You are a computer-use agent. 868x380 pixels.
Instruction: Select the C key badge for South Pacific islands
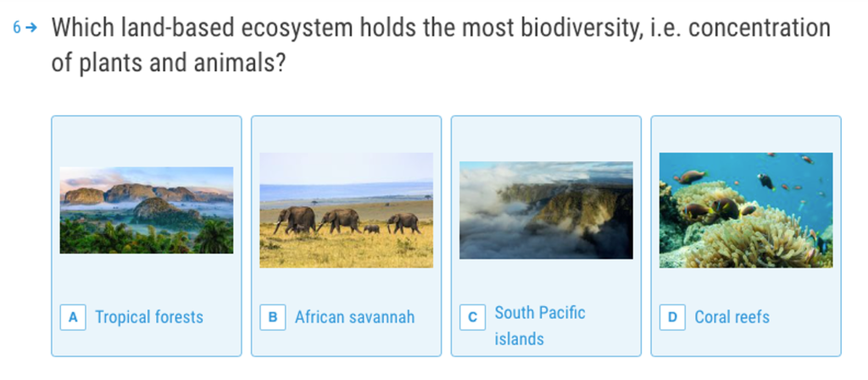tap(473, 317)
